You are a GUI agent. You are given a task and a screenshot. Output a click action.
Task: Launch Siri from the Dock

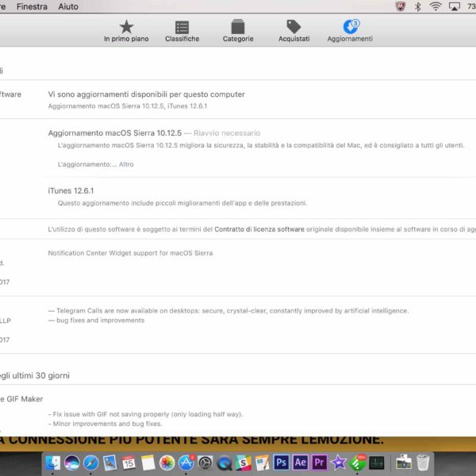(x=71, y=463)
